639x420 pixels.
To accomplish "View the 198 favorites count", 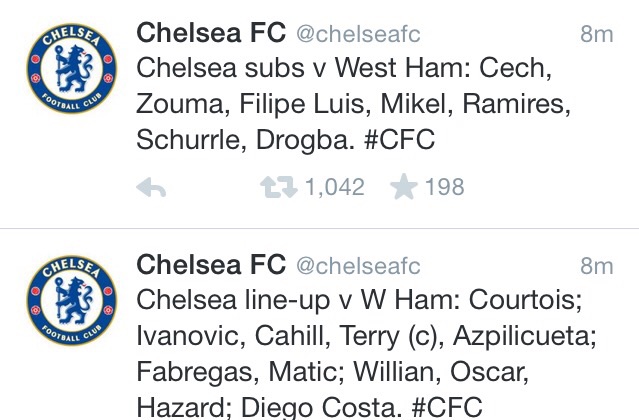I will pos(445,187).
